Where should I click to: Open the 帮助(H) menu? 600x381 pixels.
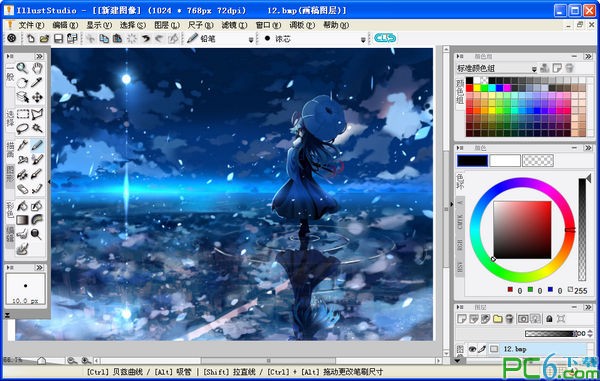[x=336, y=25]
